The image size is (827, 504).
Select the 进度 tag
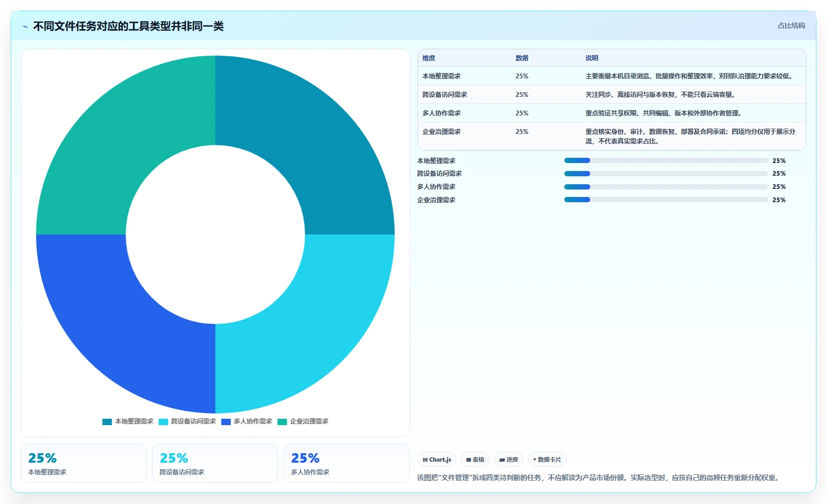point(509,460)
